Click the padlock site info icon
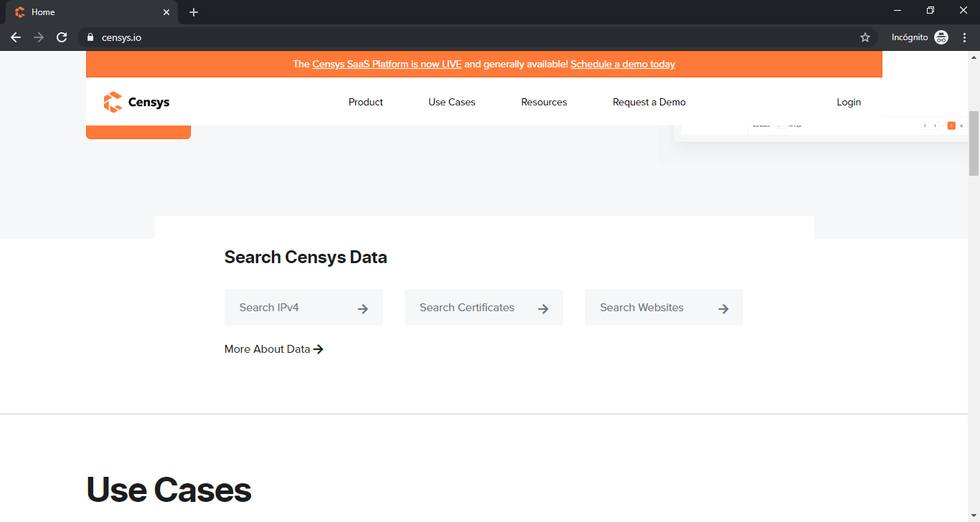This screenshot has width=980, height=522. (x=90, y=37)
